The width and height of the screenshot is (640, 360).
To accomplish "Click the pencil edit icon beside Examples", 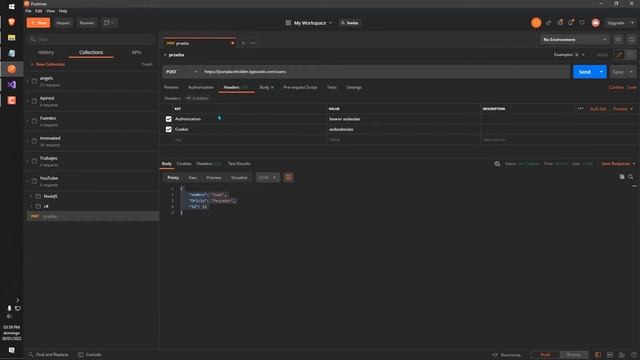I will click(x=619, y=55).
